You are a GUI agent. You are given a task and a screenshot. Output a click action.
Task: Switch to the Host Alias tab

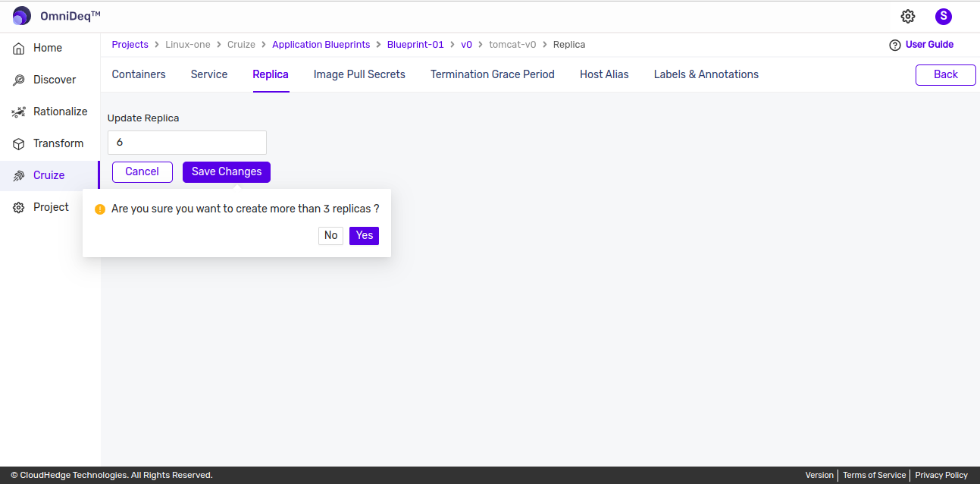click(x=604, y=74)
